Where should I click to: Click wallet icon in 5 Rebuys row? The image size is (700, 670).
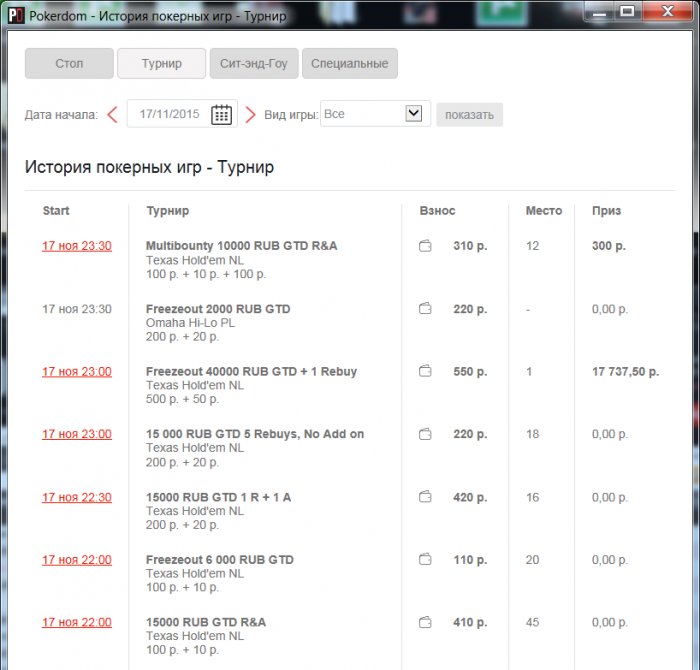point(425,434)
